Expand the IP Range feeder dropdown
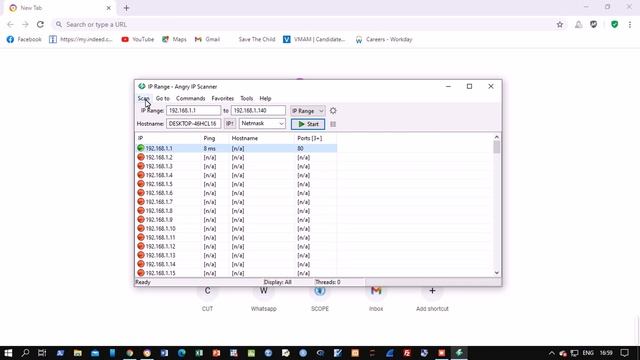640x360 pixels. pos(307,111)
